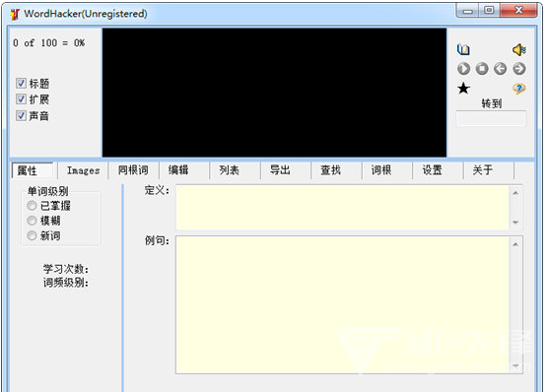Toggle the 标题 checkbox
Viewport: 549px width, 392px height.
(21, 84)
